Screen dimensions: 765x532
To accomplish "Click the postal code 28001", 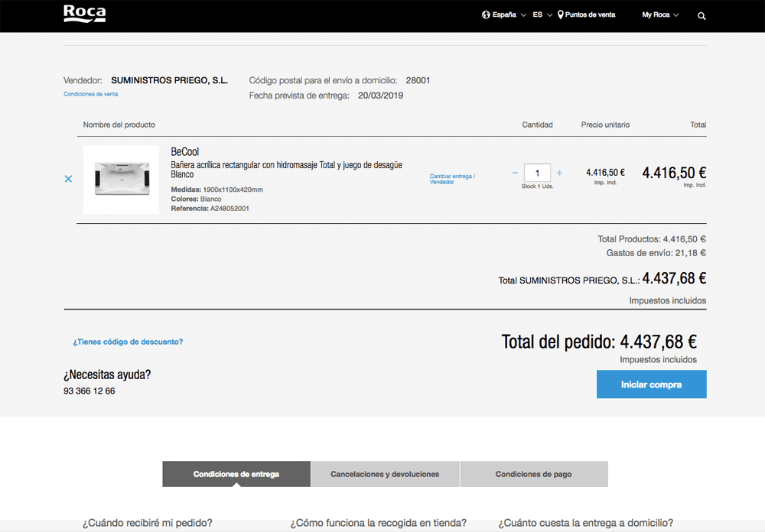I will [418, 80].
